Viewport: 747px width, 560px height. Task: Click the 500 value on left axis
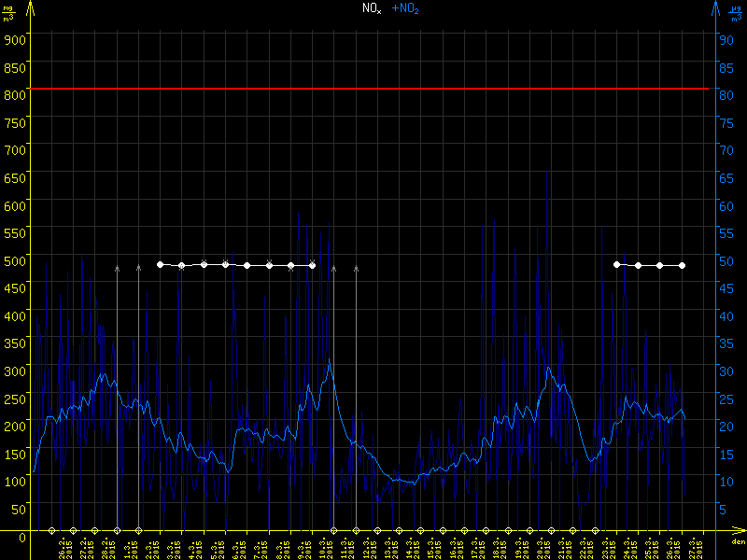(x=14, y=259)
